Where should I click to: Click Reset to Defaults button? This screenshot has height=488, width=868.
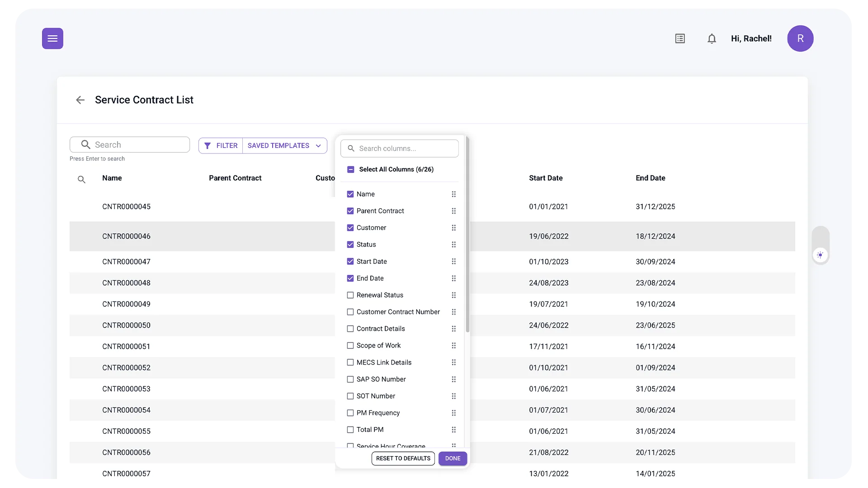coord(403,458)
